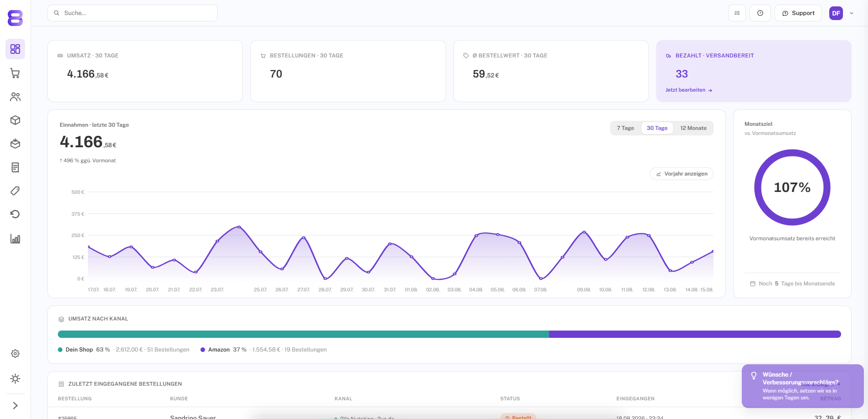Viewport: 868px width, 419px height.
Task: Click the teal Dein Shop bar segment
Action: (303, 334)
